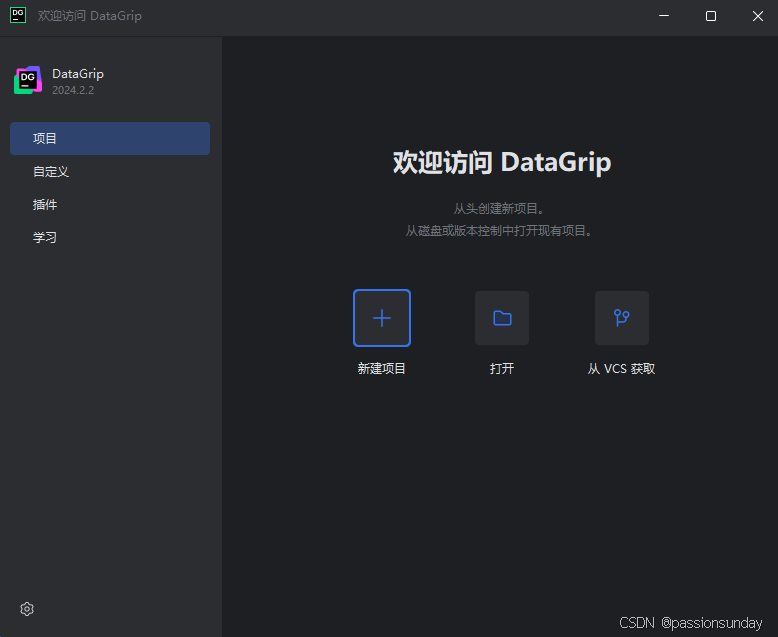Click the Open folder icon
This screenshot has height=637, width=778.
click(502, 318)
